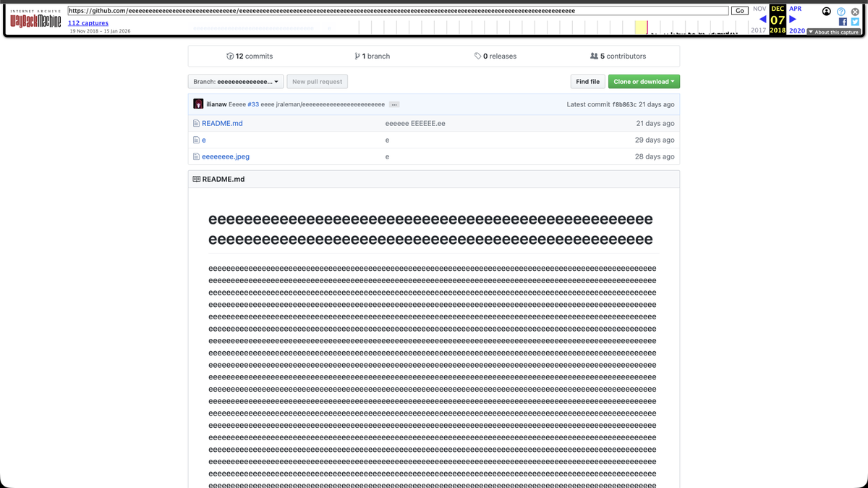Click the New pull request button
The image size is (868, 488).
pos(317,82)
